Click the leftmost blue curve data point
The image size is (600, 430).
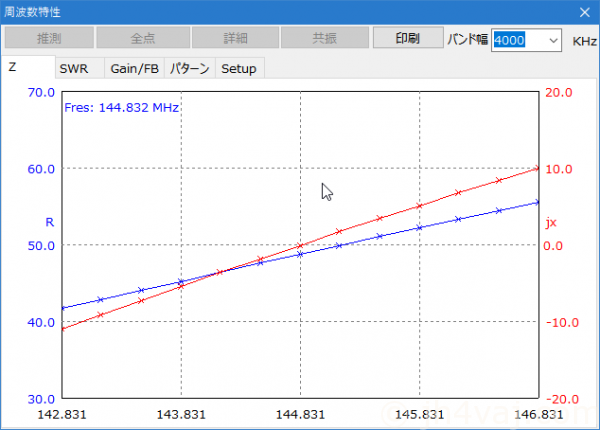tap(62, 308)
